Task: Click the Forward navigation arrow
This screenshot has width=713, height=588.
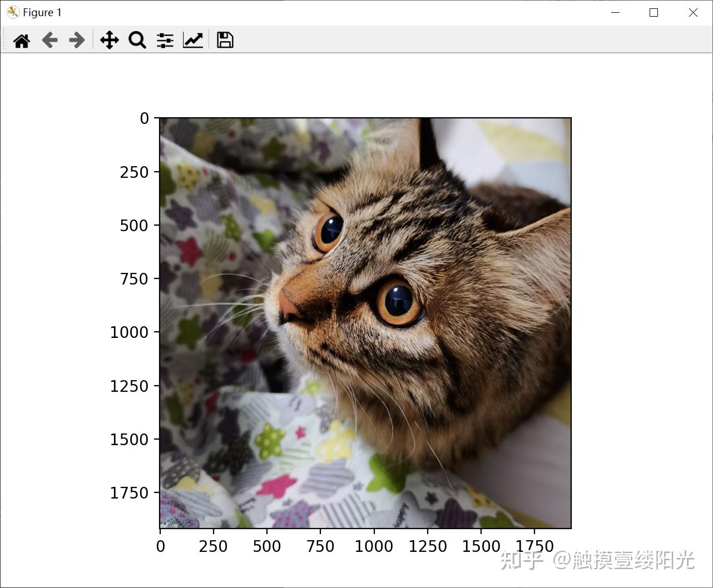Action: [76, 39]
